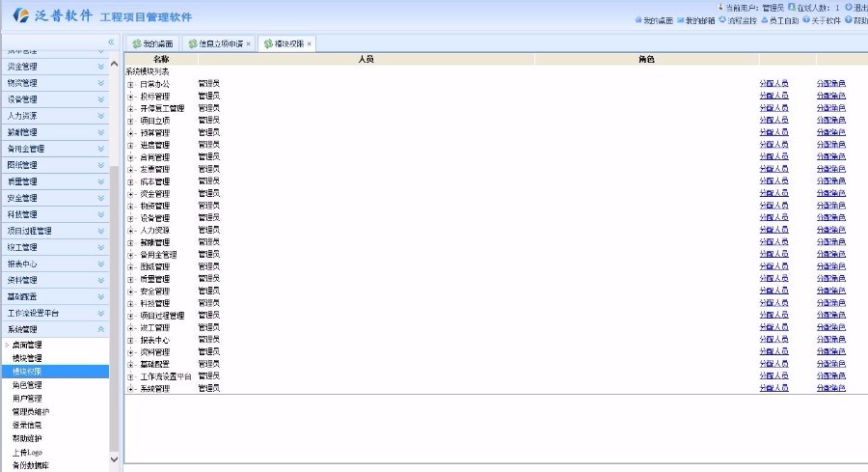Click the 流程监控 monitor icon
868x472 pixels.
722,20
